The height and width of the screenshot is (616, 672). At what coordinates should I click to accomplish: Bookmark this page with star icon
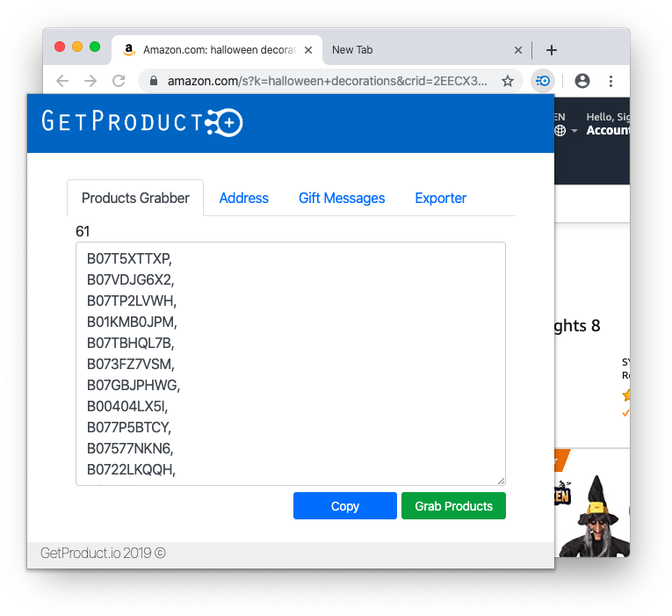click(507, 81)
